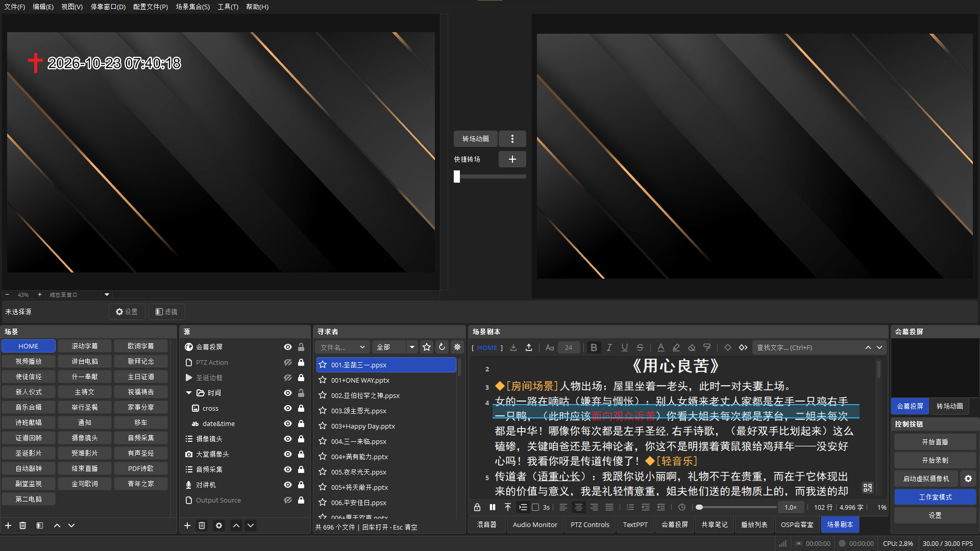Click the favorites star filter button

pyautogui.click(x=427, y=347)
